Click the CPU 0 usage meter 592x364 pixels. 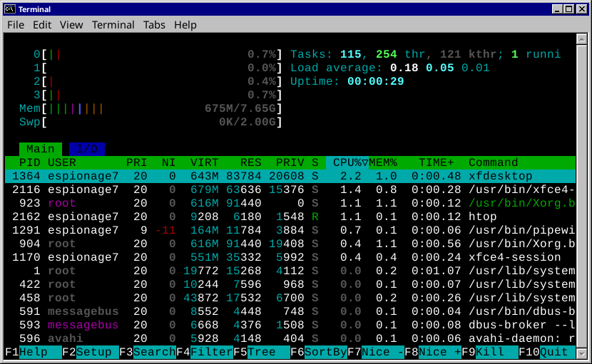[158, 54]
